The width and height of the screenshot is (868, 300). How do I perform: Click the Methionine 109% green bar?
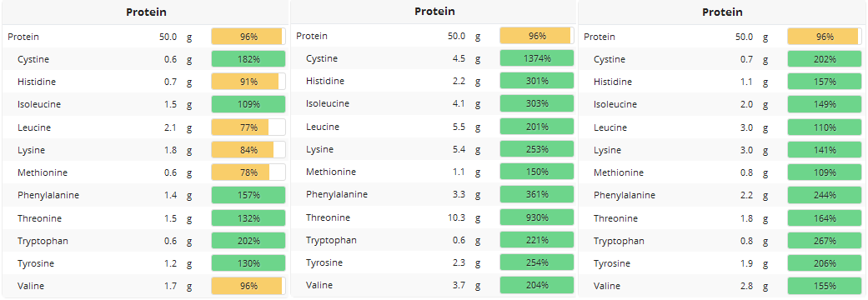825,172
